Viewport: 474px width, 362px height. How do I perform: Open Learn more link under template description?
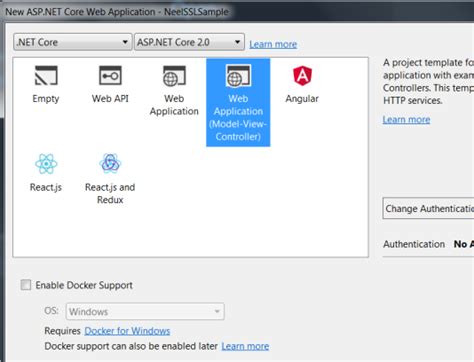pyautogui.click(x=406, y=120)
